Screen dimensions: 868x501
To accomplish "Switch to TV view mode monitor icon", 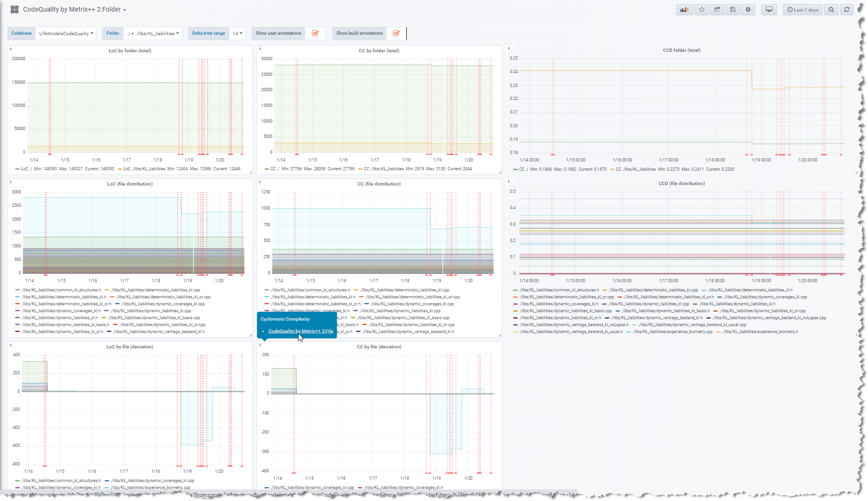I will coord(769,10).
